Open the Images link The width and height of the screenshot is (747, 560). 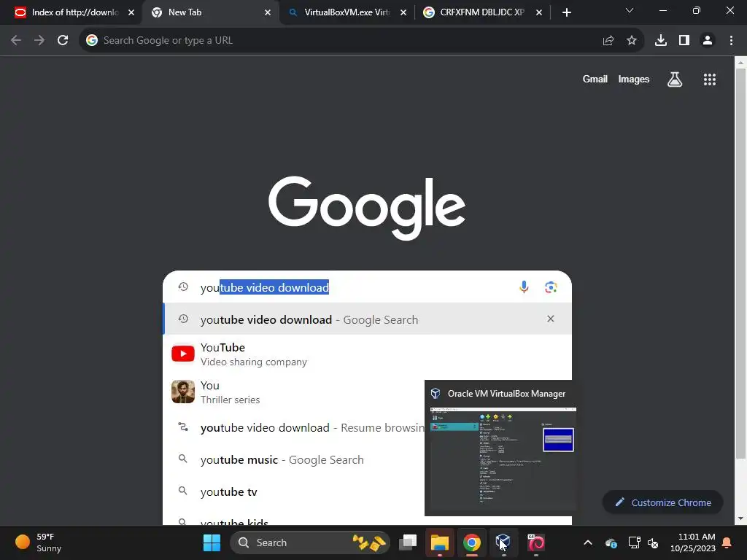coord(634,79)
